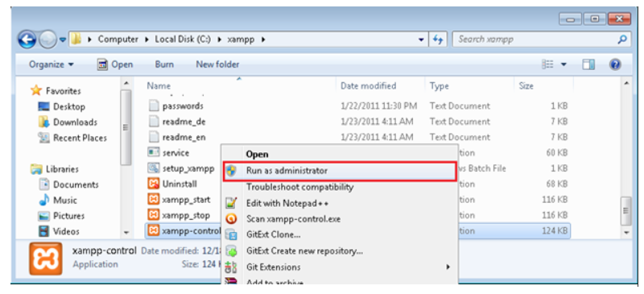Open the recent locations dropdown next to Forward
The height and width of the screenshot is (294, 644).
click(x=63, y=40)
